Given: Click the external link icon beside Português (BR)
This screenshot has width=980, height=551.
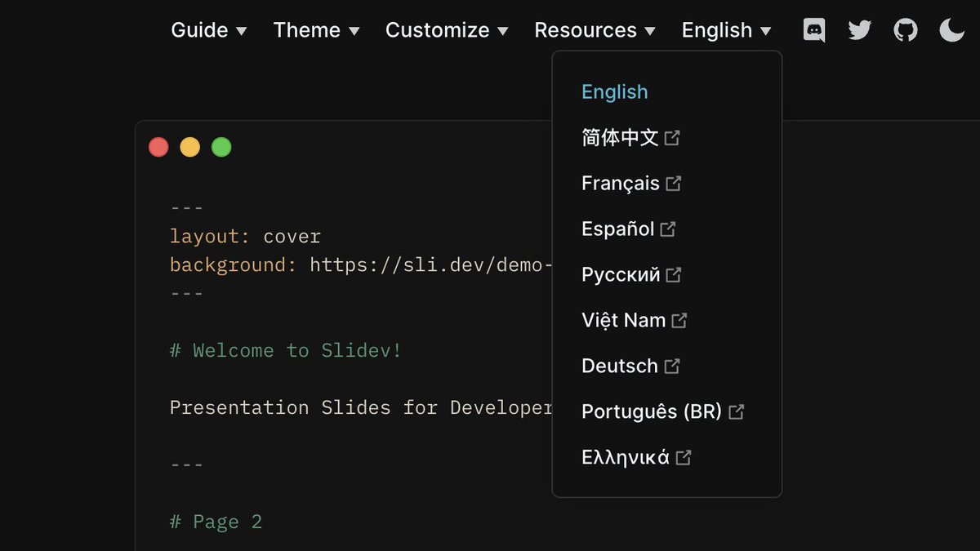Looking at the screenshot, I should tap(736, 412).
